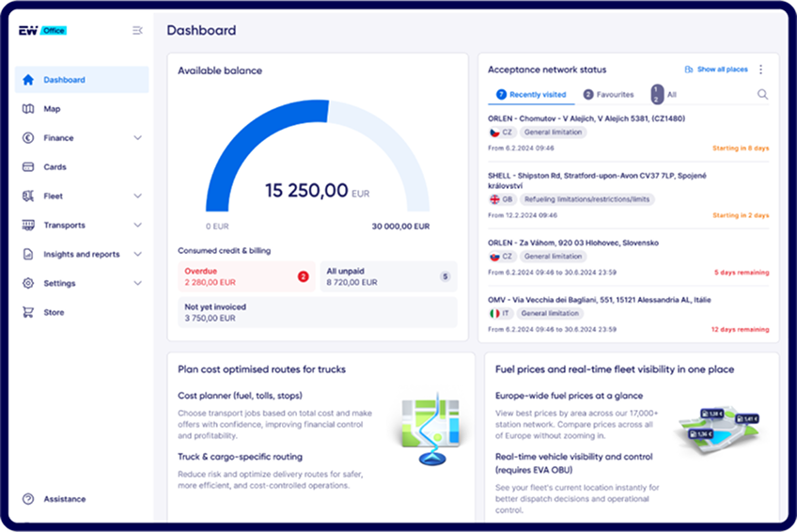The image size is (797, 532).
Task: Open the SHELL Shipston Rd station entry
Action: click(x=628, y=196)
